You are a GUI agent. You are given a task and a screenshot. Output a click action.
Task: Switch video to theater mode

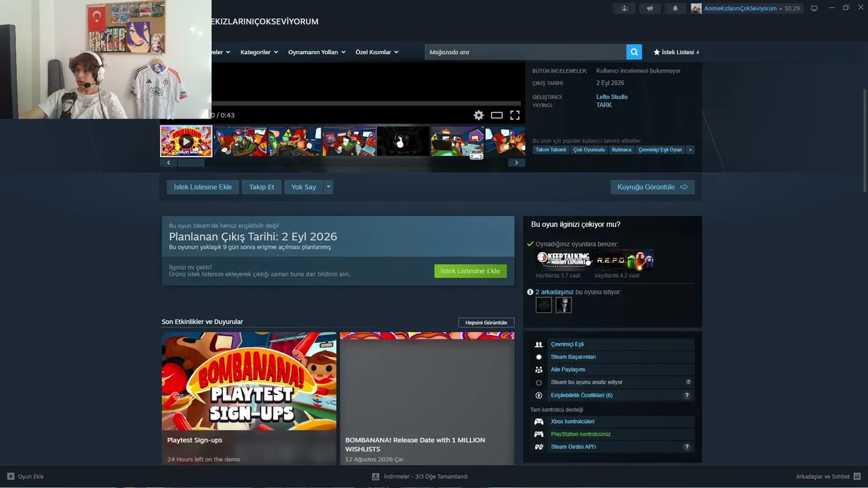[497, 115]
